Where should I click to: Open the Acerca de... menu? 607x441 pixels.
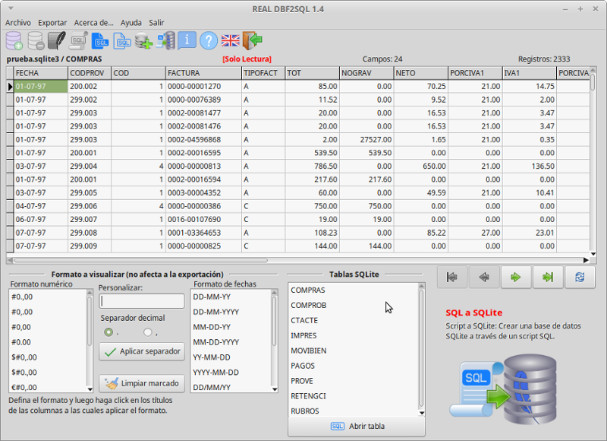pyautogui.click(x=93, y=22)
